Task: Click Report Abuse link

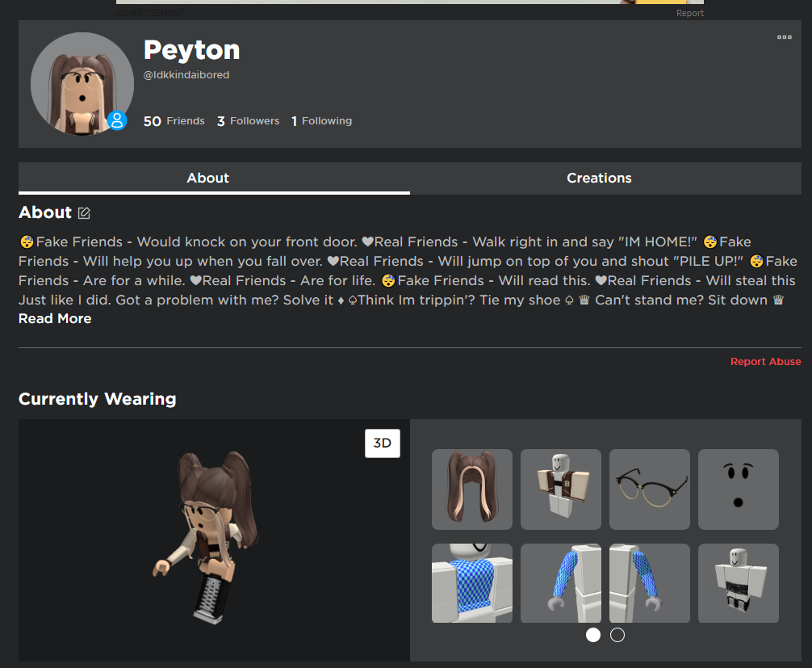Action: tap(765, 362)
